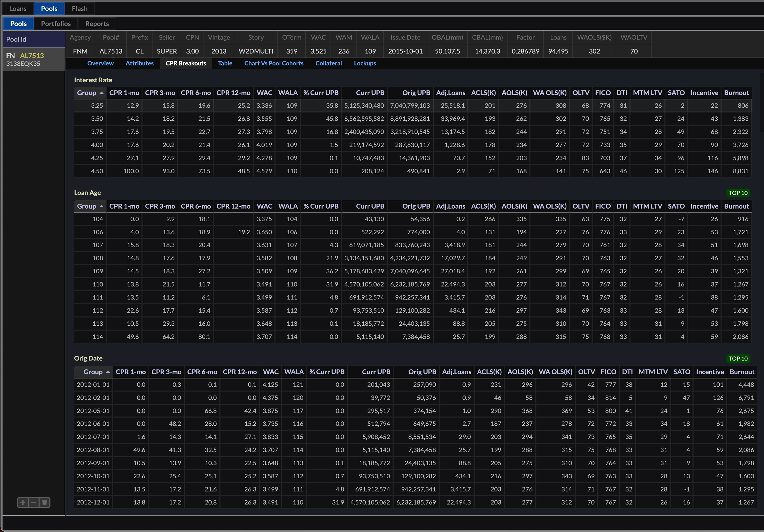This screenshot has height=532, width=764.
Task: Open Chart Vs Pool Cohorts view
Action: [273, 63]
